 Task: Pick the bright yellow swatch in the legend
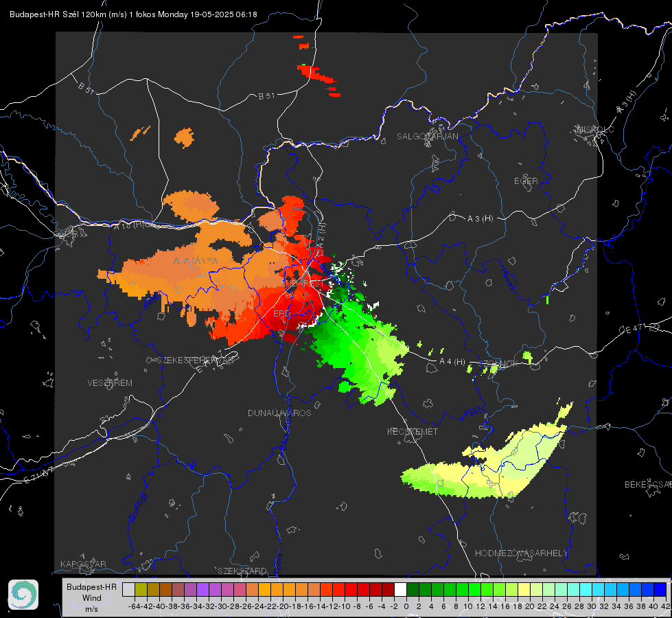pos(524,589)
